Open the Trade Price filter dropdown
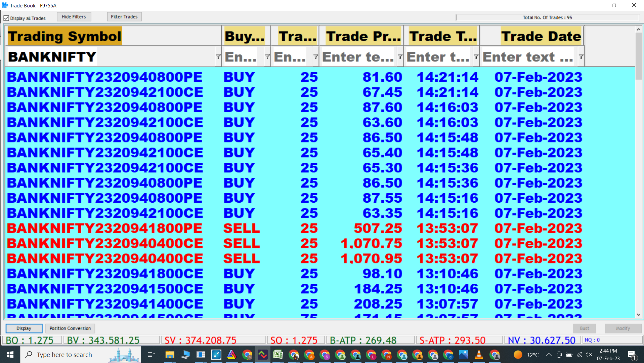644x363 pixels. click(x=400, y=57)
